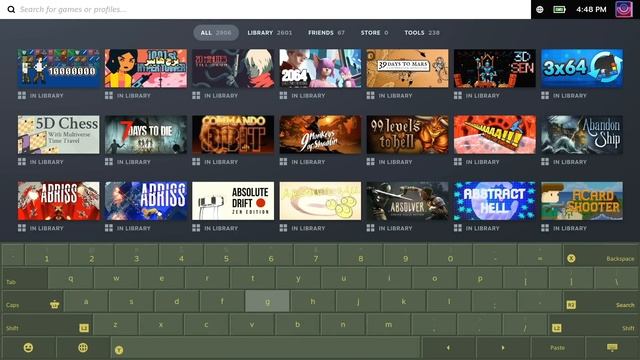
Task: Open the 3x64 game thumbnail
Action: point(582,68)
